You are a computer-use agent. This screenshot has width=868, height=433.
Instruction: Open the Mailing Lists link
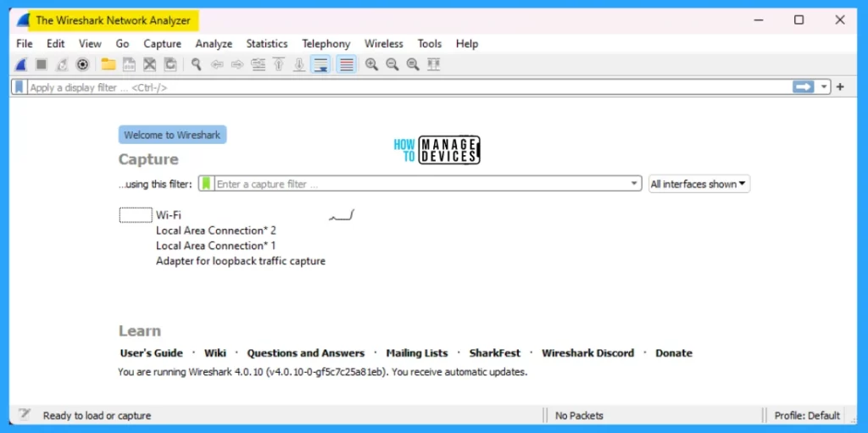[417, 353]
